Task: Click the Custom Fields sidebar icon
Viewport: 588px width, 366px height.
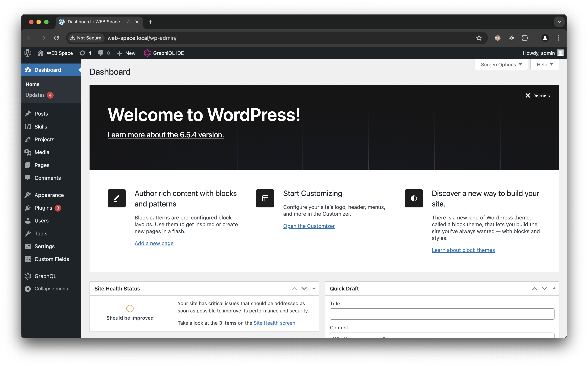Action: click(28, 259)
